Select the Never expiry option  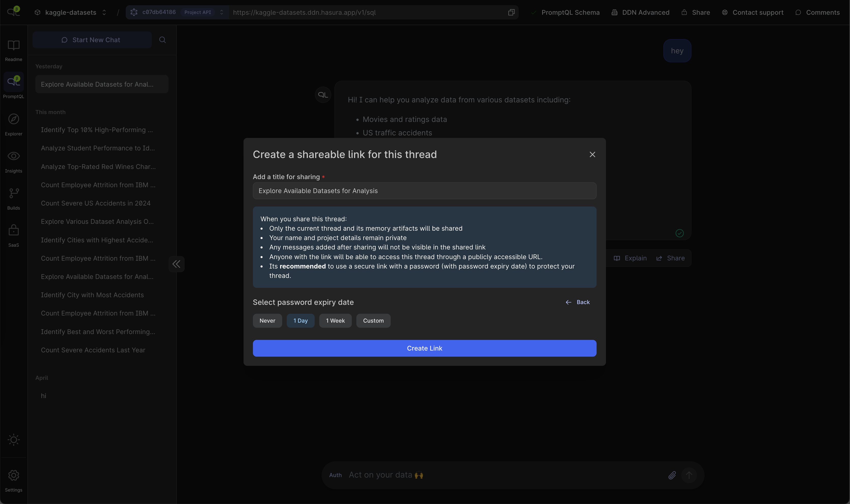click(x=267, y=321)
